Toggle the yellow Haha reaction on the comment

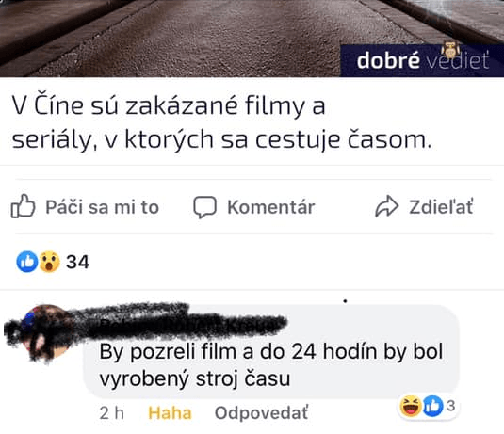[x=170, y=412]
